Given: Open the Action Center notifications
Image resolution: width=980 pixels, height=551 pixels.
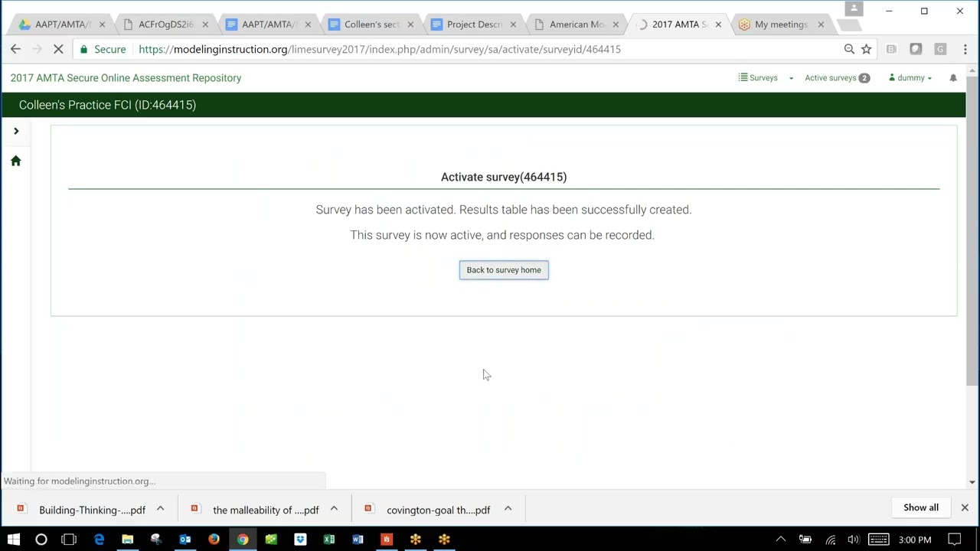Looking at the screenshot, I should [x=955, y=540].
